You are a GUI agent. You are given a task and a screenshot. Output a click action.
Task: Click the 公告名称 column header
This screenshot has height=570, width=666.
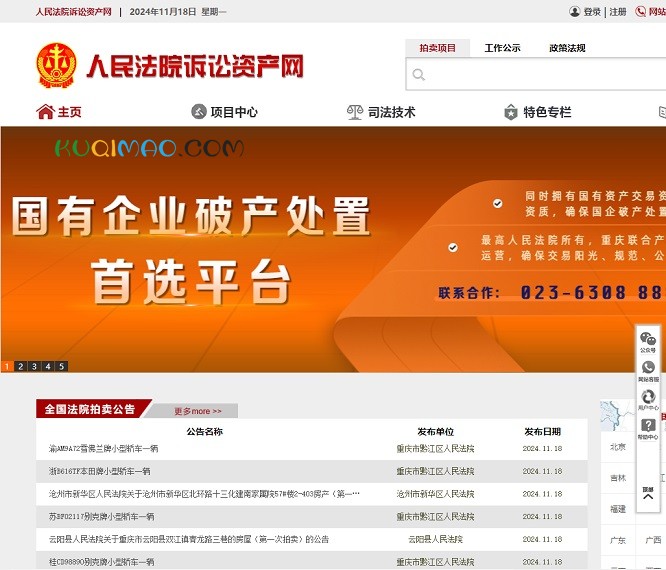pos(205,432)
